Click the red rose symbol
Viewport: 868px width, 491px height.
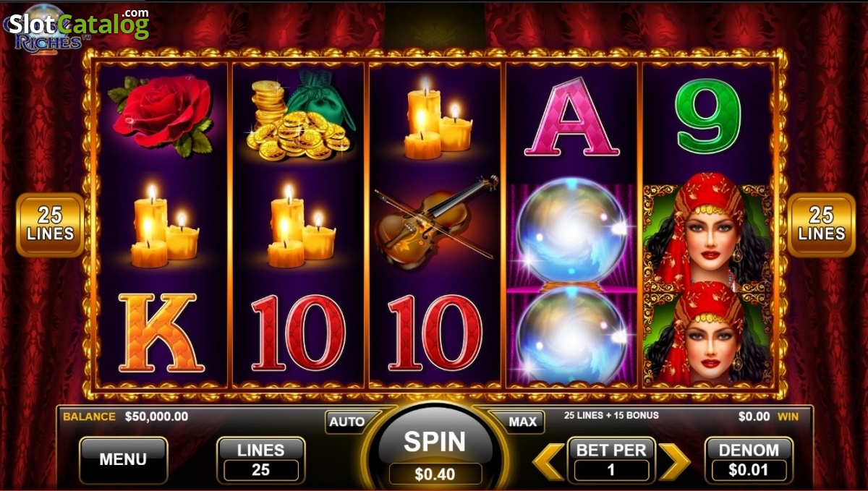coord(161,114)
